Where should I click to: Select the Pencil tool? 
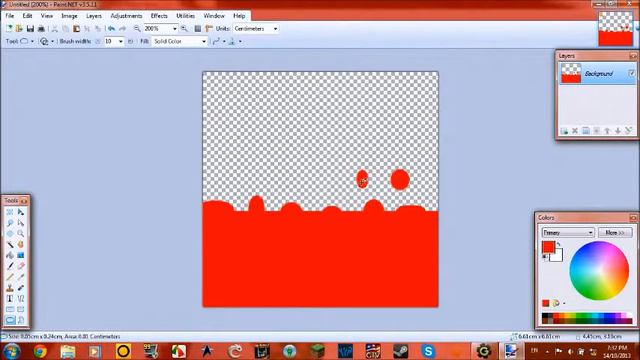[x=10, y=277]
